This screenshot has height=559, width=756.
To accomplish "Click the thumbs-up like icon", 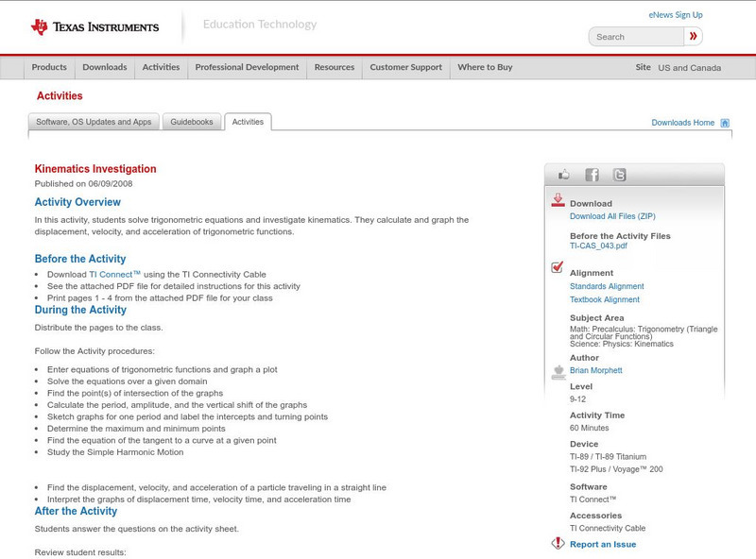I will tap(563, 175).
